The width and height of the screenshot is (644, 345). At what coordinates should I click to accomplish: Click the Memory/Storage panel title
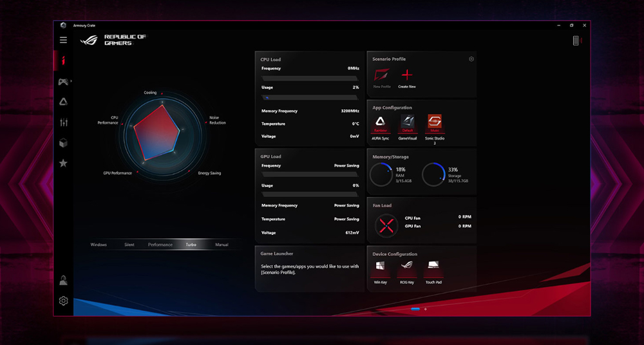(391, 157)
